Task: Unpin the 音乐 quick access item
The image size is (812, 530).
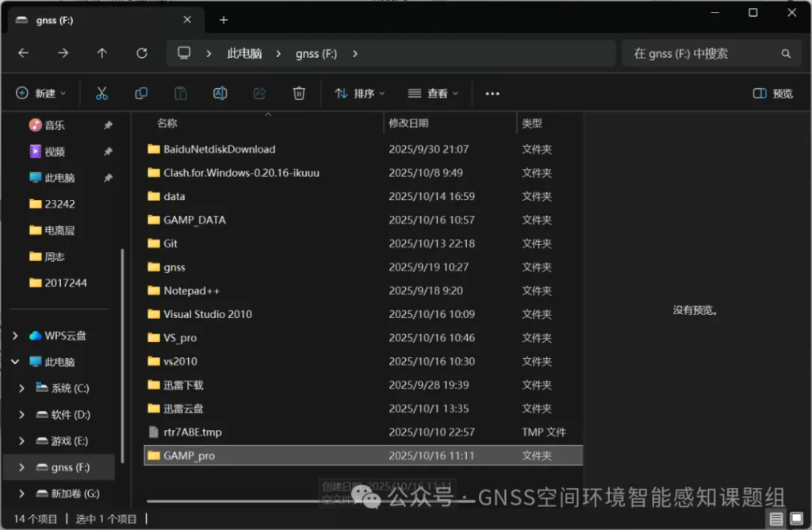Action: 108,125
